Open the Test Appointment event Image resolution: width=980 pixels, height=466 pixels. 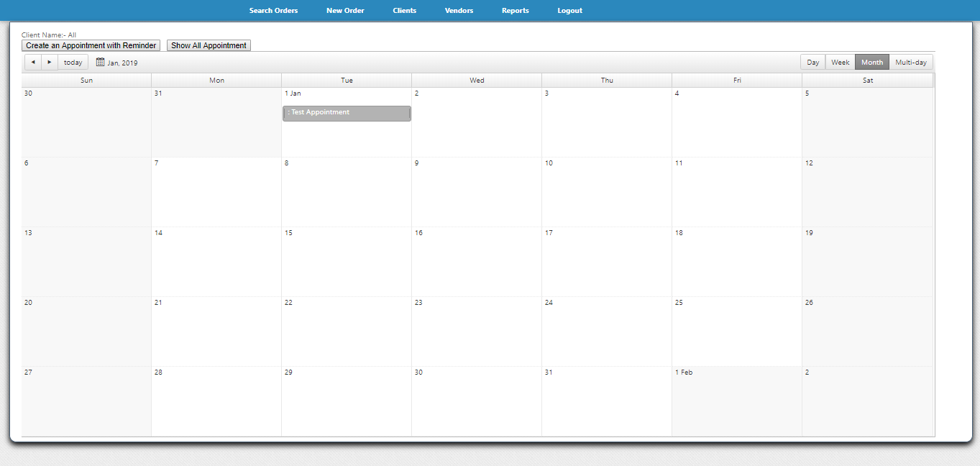coord(347,113)
